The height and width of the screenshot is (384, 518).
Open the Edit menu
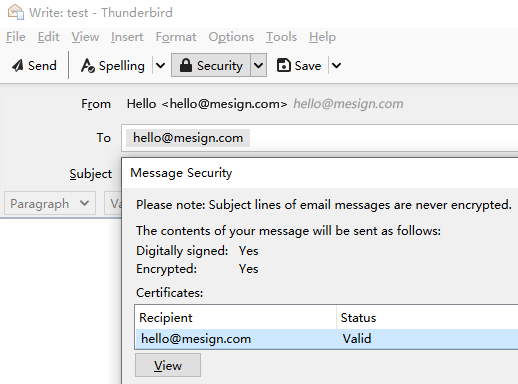[48, 37]
